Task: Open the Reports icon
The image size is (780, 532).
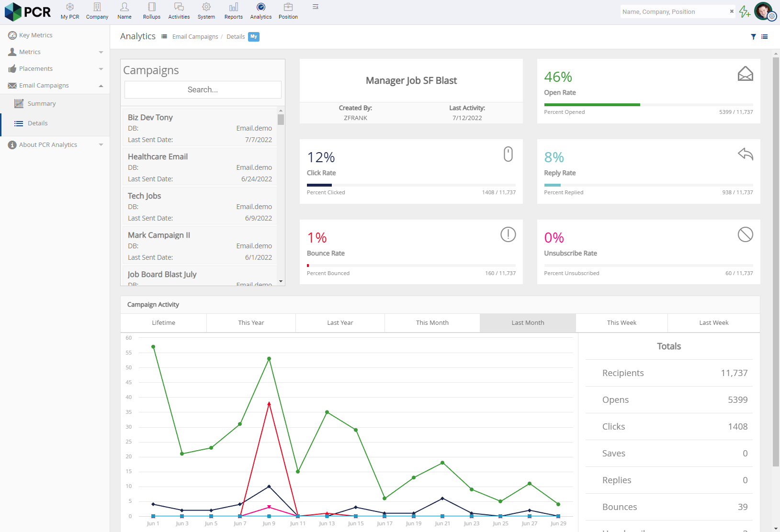Action: pos(234,11)
